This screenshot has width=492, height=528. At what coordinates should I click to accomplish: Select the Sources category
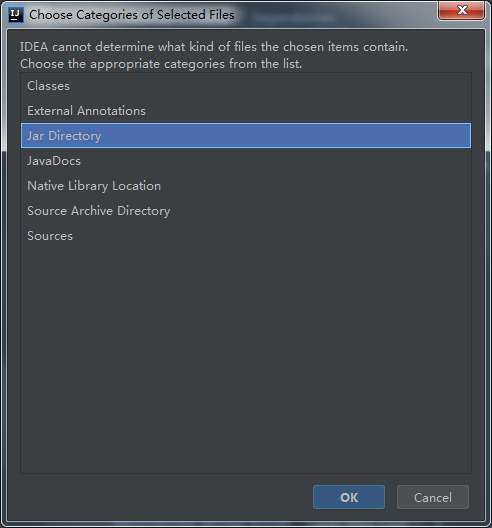pyautogui.click(x=246, y=236)
